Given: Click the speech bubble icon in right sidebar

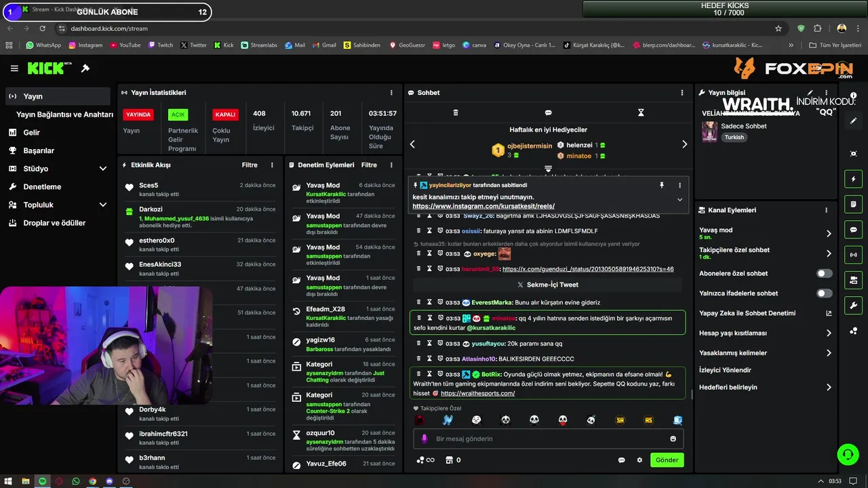Looking at the screenshot, I should coord(853,230).
